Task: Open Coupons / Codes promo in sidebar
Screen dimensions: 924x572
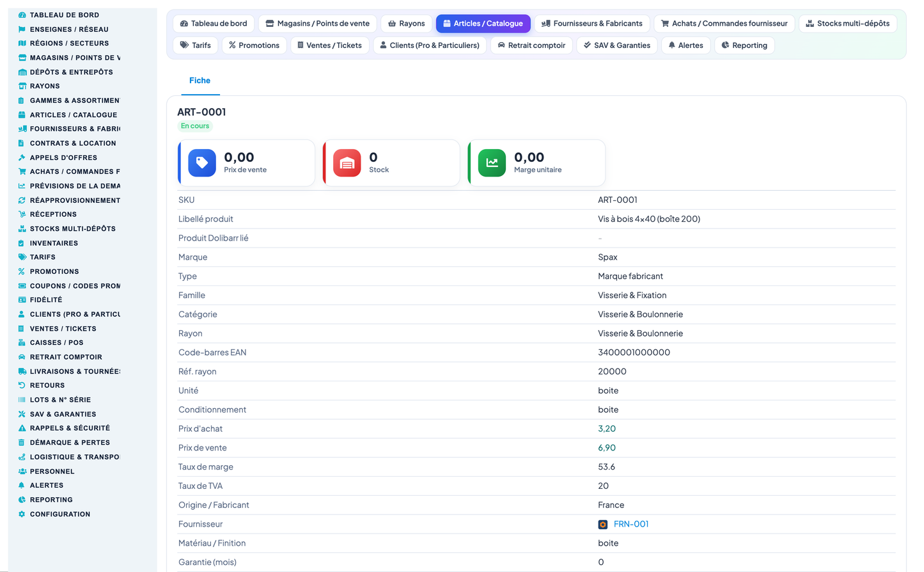Action: pyautogui.click(x=75, y=286)
